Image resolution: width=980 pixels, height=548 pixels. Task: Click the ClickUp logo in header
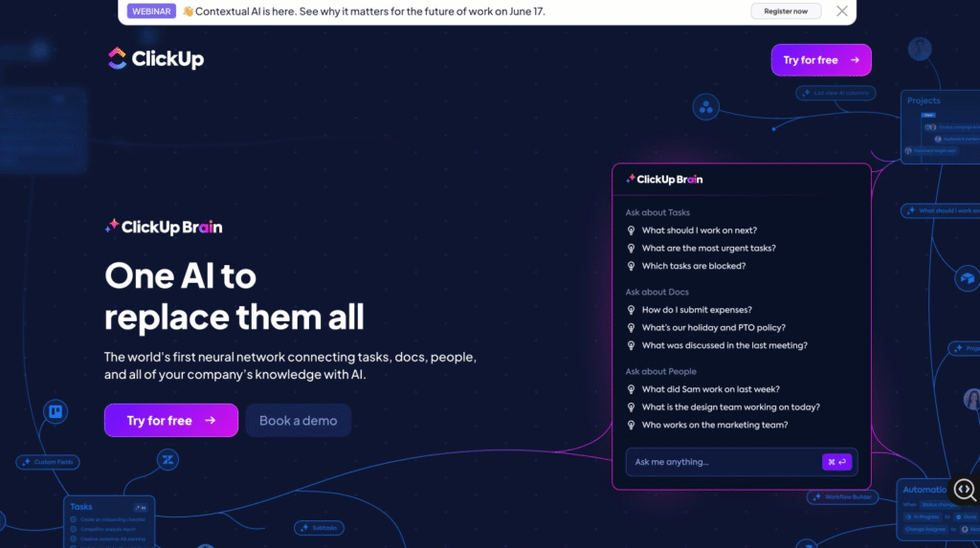click(x=156, y=58)
